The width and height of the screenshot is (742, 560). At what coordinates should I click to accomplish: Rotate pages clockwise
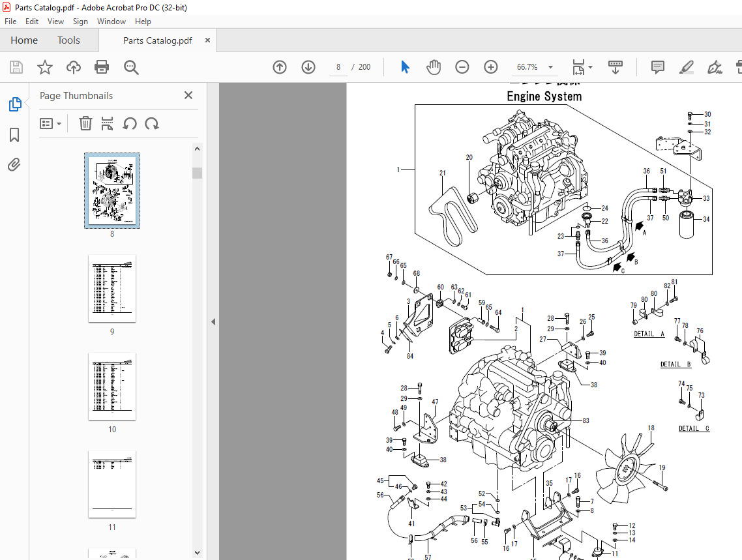[x=152, y=123]
